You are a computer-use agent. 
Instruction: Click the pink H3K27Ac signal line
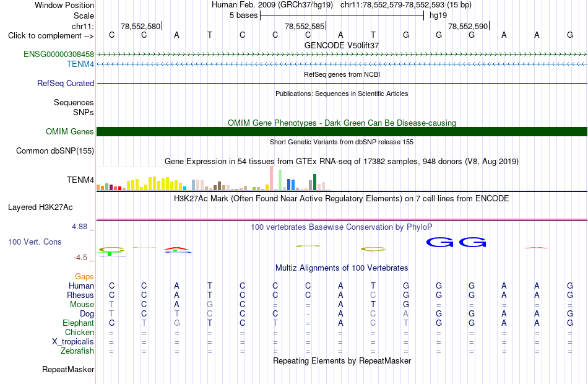(x=342, y=220)
